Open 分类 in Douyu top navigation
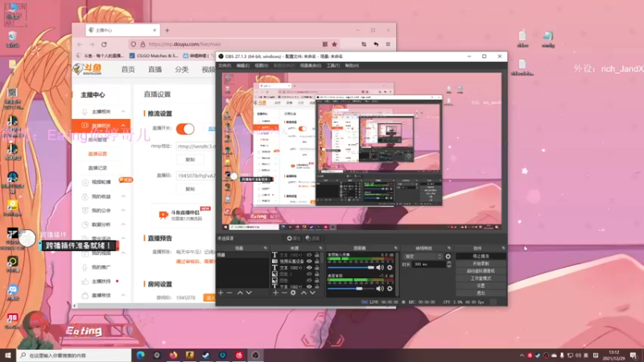The image size is (644, 362). 182,69
